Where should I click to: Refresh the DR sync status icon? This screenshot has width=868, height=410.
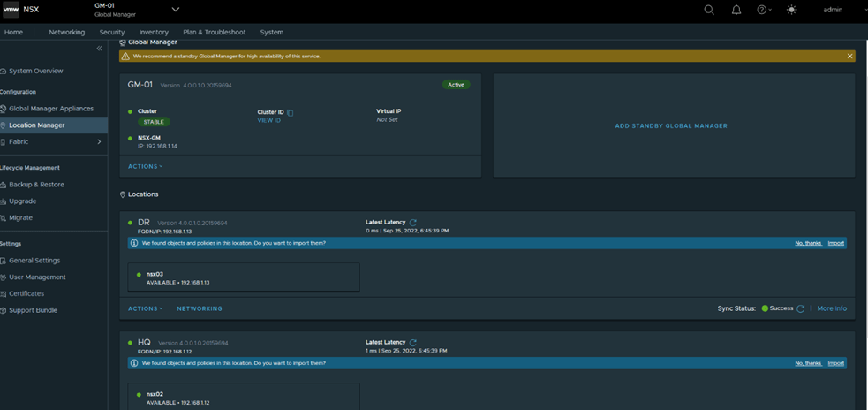[x=801, y=309]
